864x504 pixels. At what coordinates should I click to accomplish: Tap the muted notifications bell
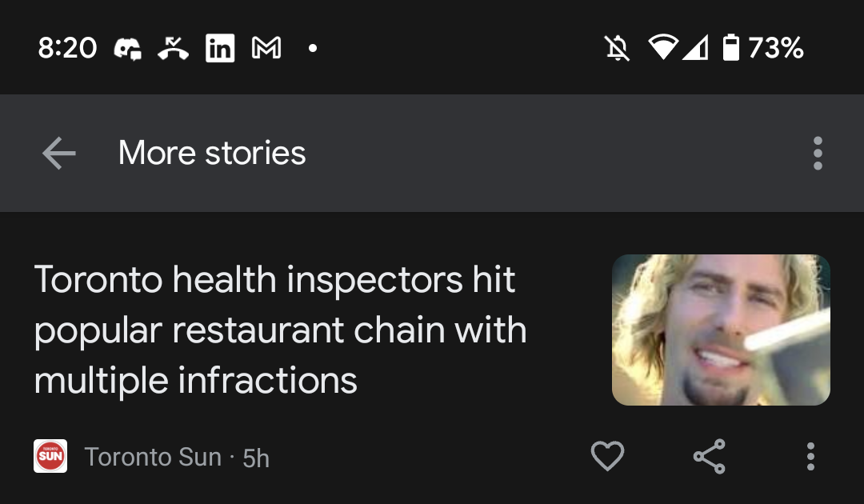click(x=617, y=48)
